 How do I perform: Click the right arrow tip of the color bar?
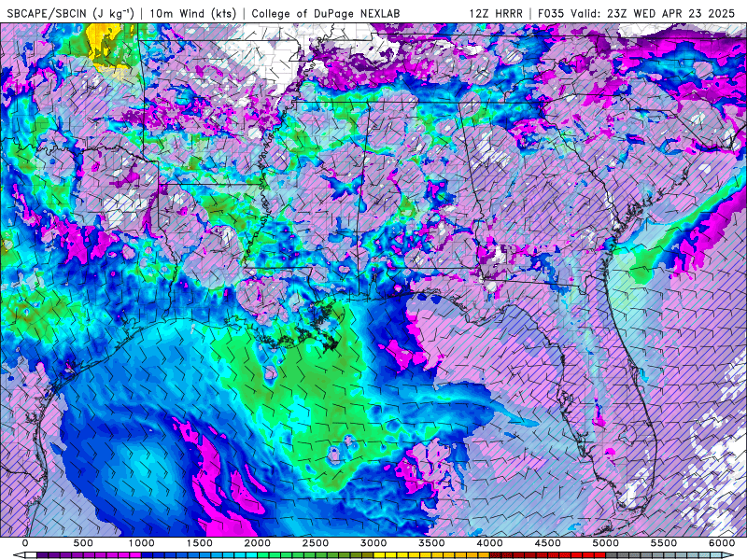[x=730, y=555]
